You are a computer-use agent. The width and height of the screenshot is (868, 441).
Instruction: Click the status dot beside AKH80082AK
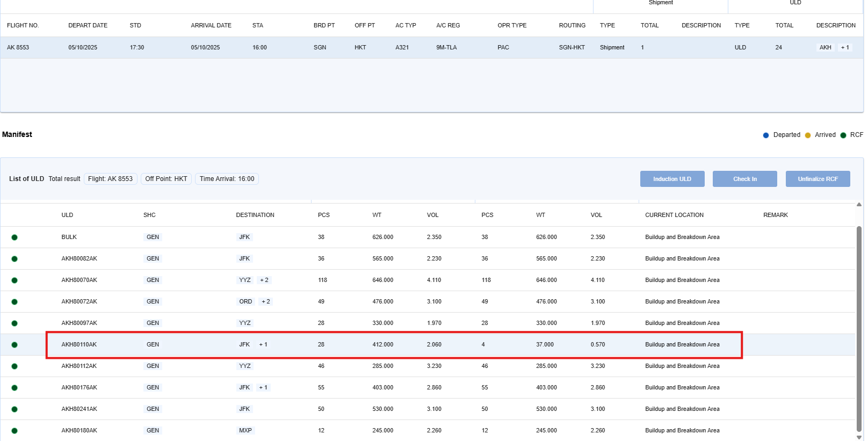[15, 259]
